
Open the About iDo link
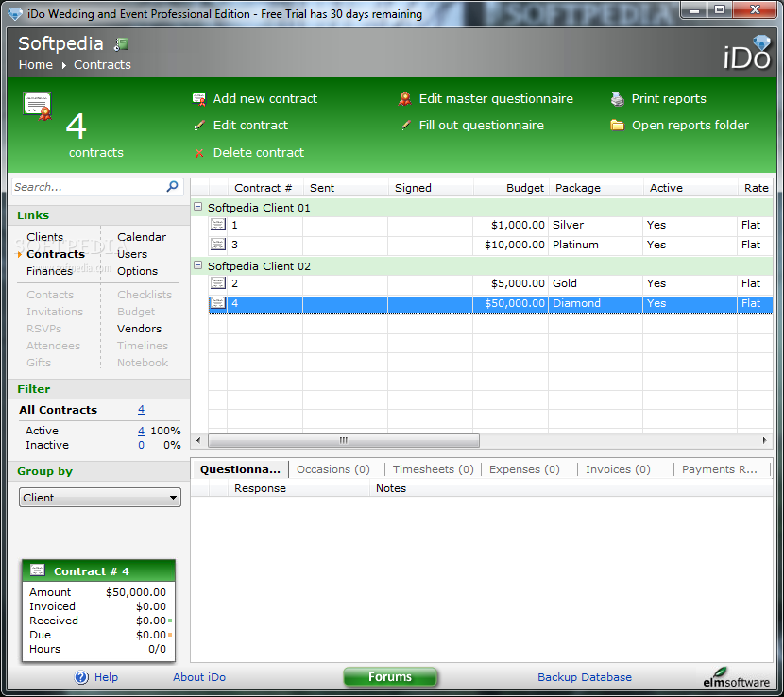(199, 677)
